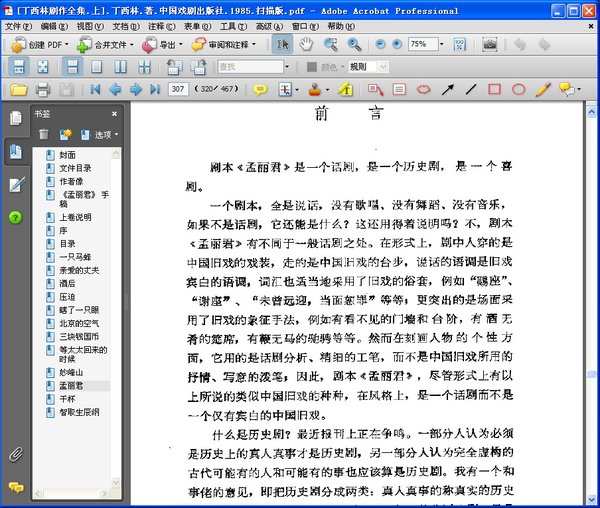Add a sticky note comment
The image size is (600, 508).
tap(260, 89)
